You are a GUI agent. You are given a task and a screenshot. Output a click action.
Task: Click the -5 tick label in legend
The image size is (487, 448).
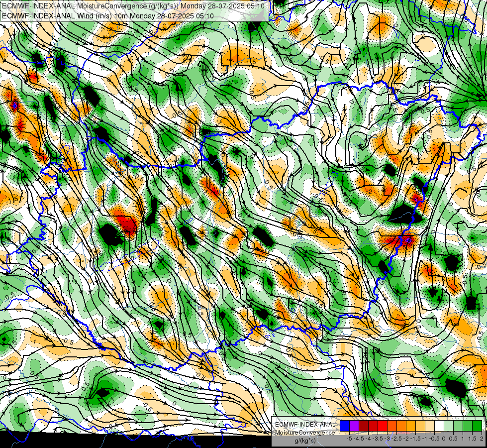349,439
